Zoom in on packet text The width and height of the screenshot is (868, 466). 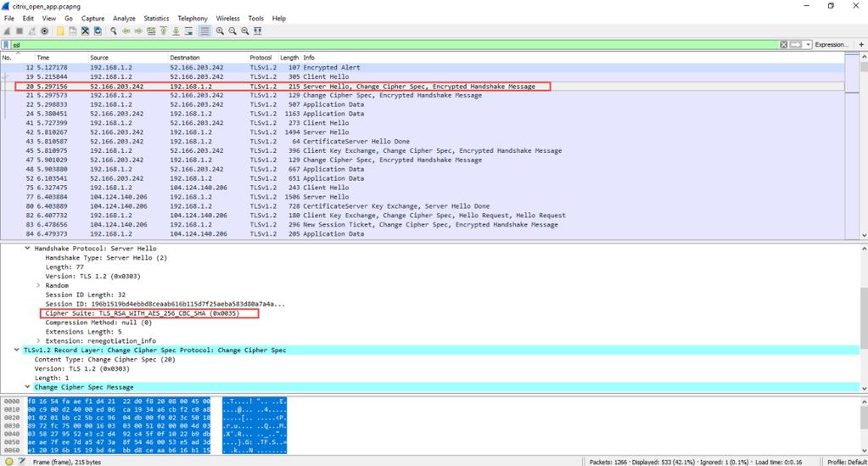(x=221, y=31)
